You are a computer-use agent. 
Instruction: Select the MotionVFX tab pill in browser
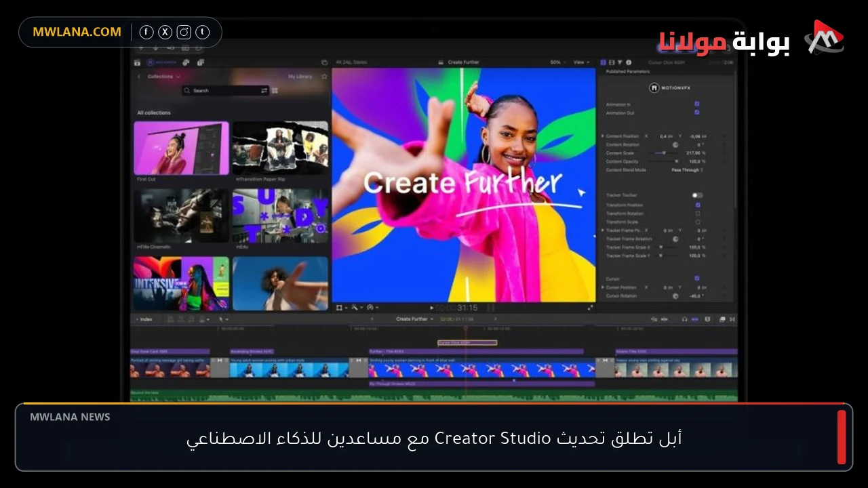[x=161, y=62]
